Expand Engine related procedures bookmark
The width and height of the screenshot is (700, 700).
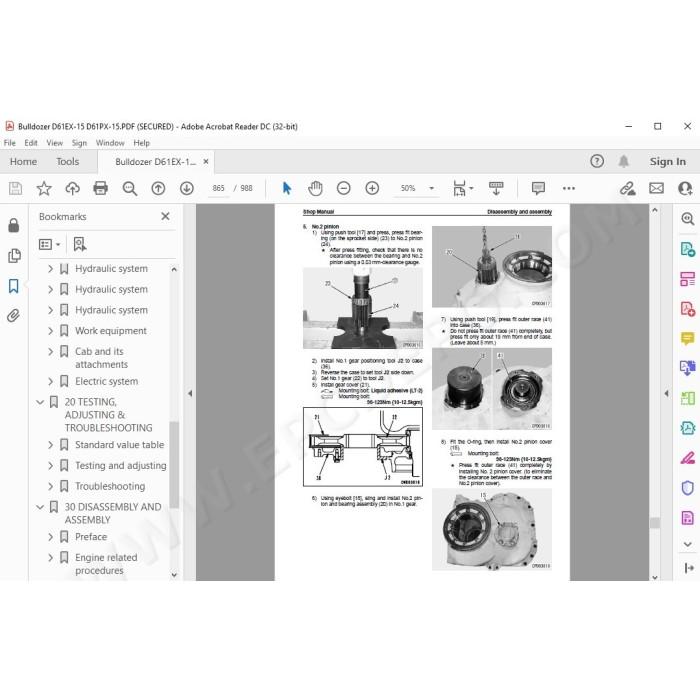coord(50,558)
